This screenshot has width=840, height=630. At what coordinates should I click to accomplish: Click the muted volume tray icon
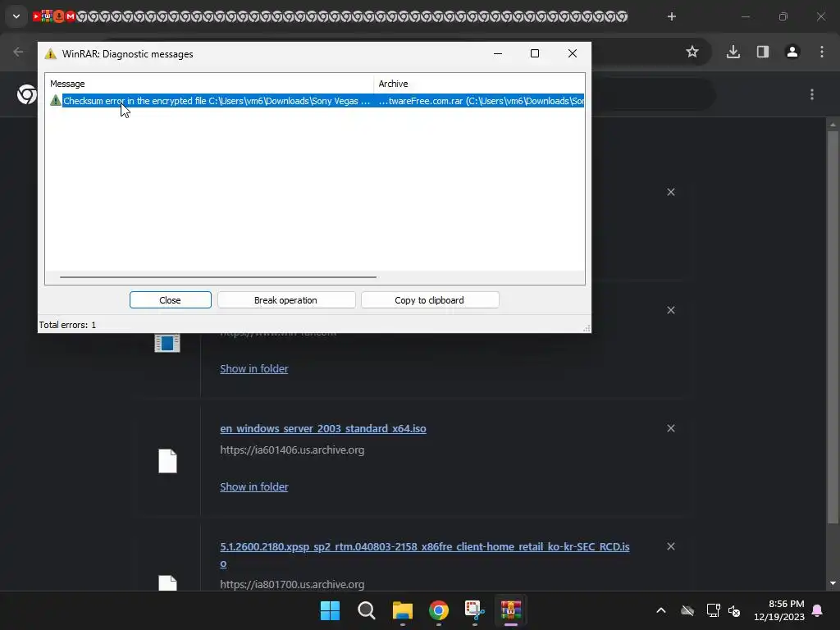(734, 610)
